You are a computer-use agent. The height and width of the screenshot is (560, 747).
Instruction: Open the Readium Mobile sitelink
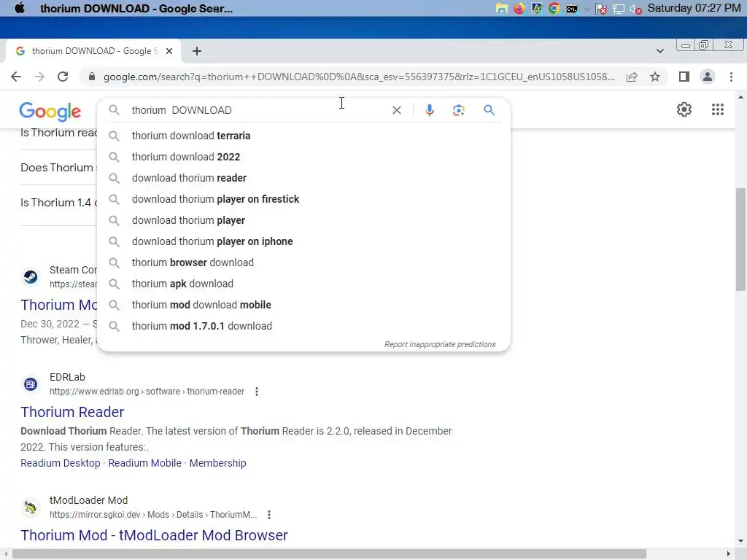coord(145,463)
